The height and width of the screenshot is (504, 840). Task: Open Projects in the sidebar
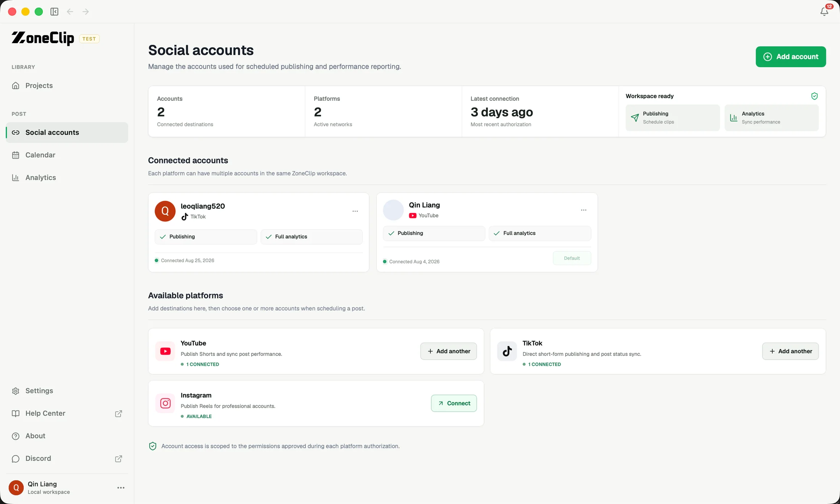(67, 86)
